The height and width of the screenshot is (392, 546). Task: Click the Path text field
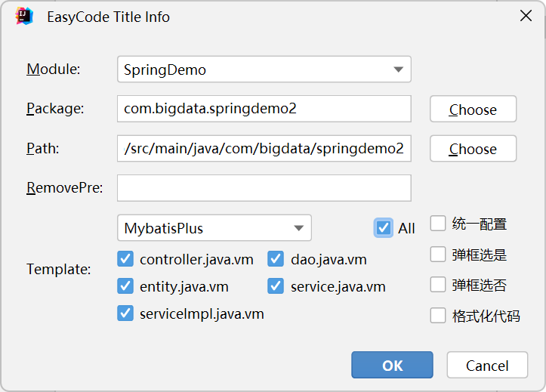tap(264, 149)
